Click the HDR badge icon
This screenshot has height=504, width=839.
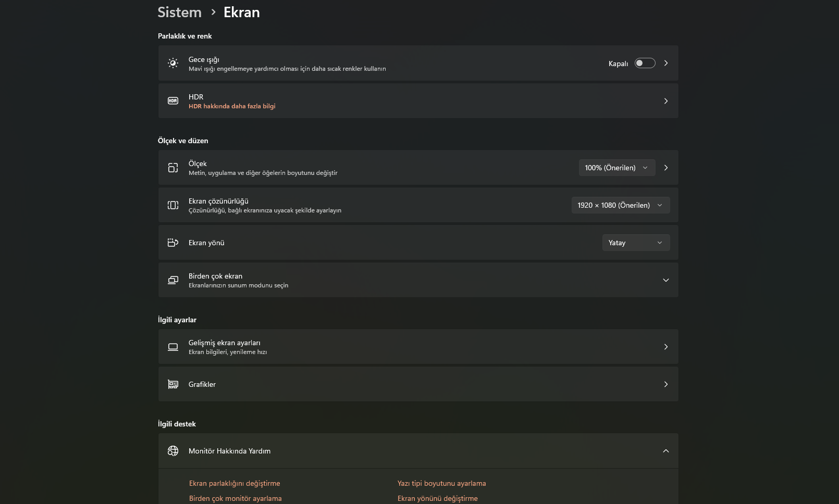[x=173, y=100]
